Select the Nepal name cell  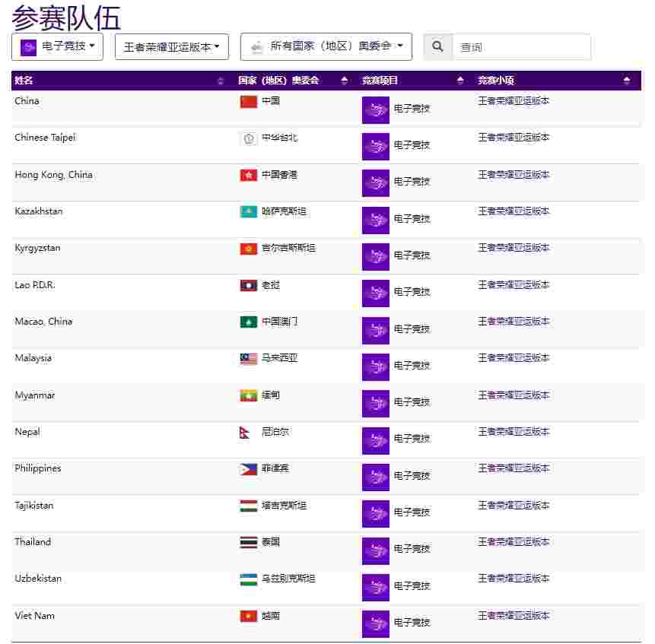coord(27,432)
